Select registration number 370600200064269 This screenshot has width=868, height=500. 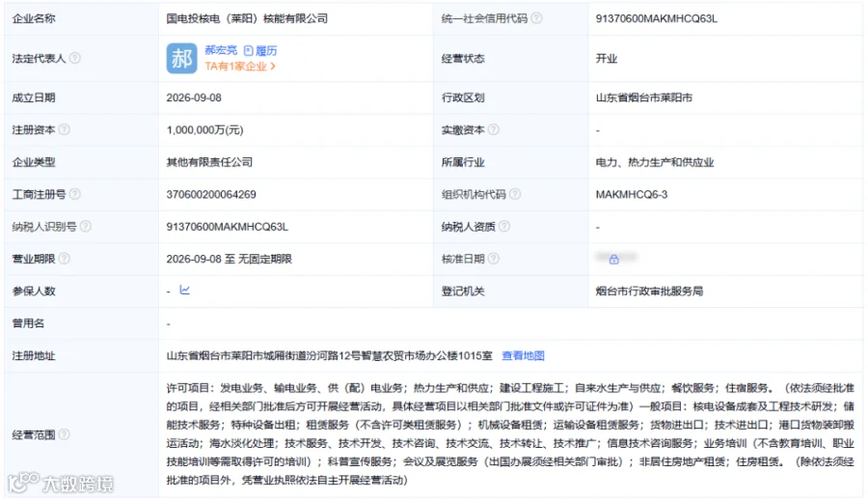tap(211, 195)
